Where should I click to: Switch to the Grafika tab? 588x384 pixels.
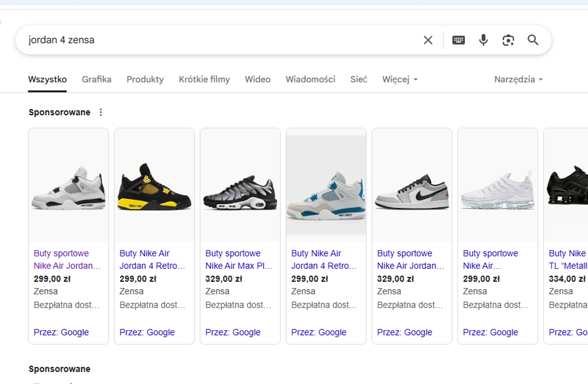97,80
